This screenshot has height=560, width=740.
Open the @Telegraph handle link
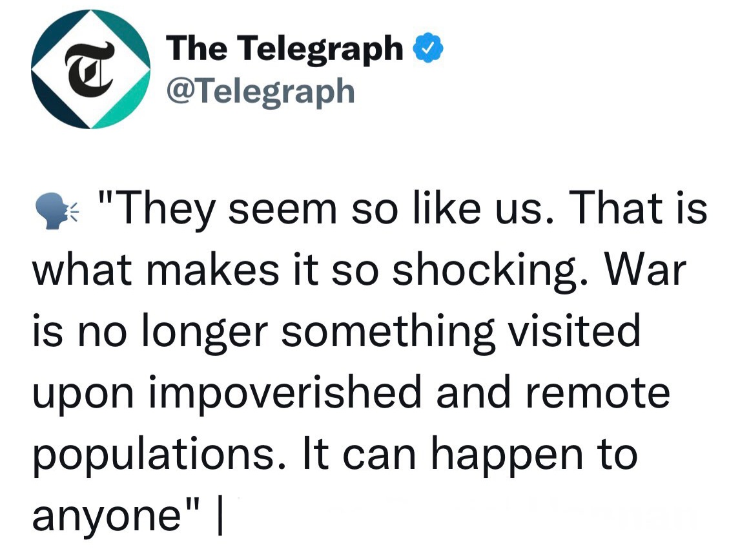(x=260, y=91)
